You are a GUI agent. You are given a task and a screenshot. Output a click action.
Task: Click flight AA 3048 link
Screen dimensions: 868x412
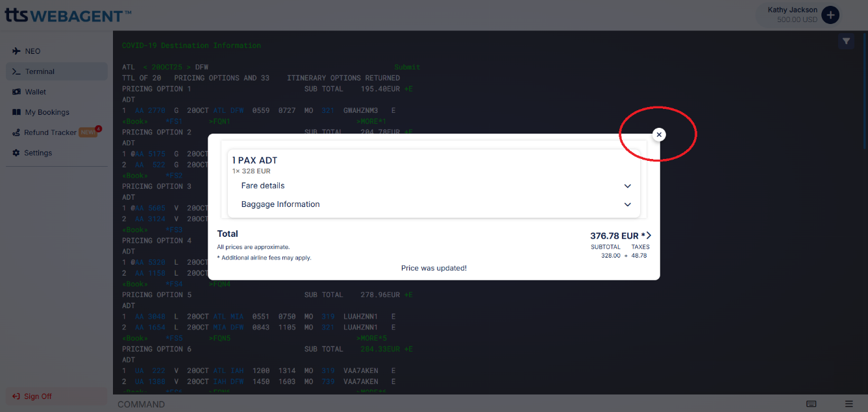click(150, 317)
